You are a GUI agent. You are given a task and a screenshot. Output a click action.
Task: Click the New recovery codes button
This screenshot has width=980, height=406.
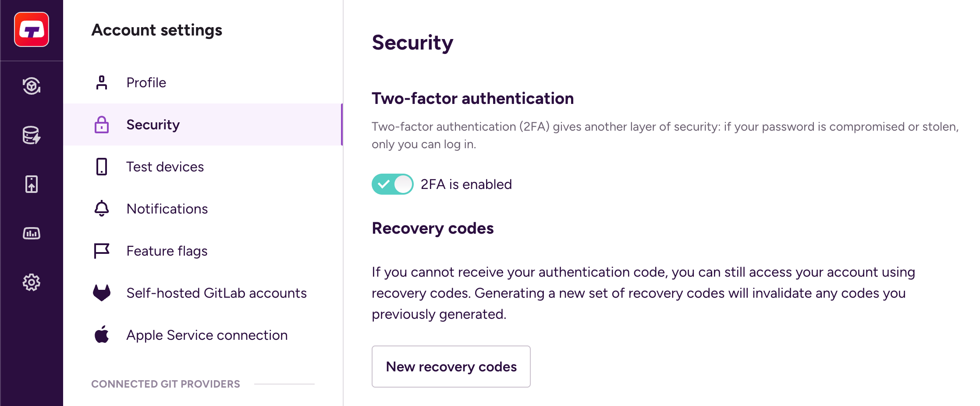[x=451, y=367]
